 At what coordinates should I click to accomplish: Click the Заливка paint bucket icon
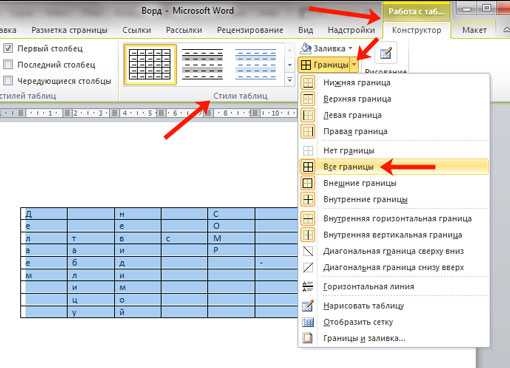pos(306,48)
